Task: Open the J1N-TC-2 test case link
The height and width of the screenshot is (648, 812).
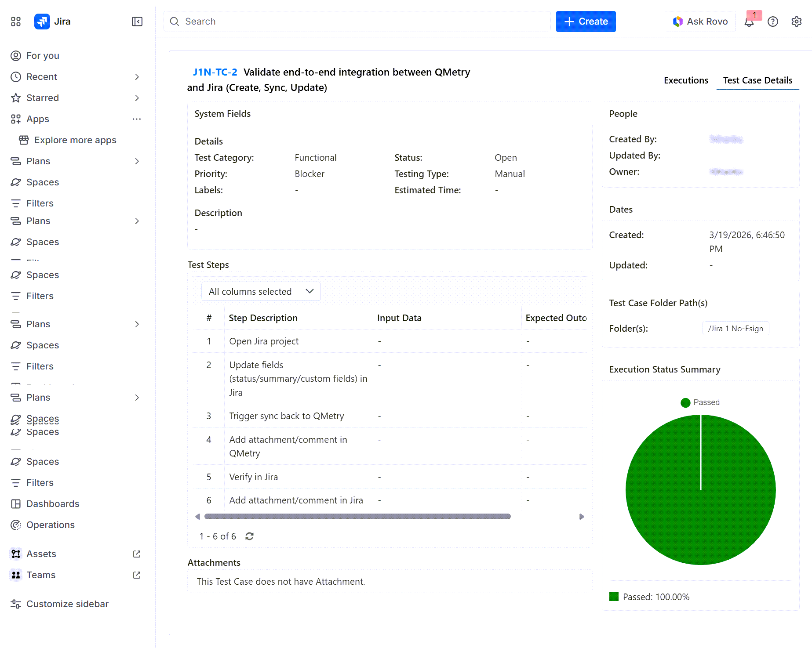Action: pos(215,72)
